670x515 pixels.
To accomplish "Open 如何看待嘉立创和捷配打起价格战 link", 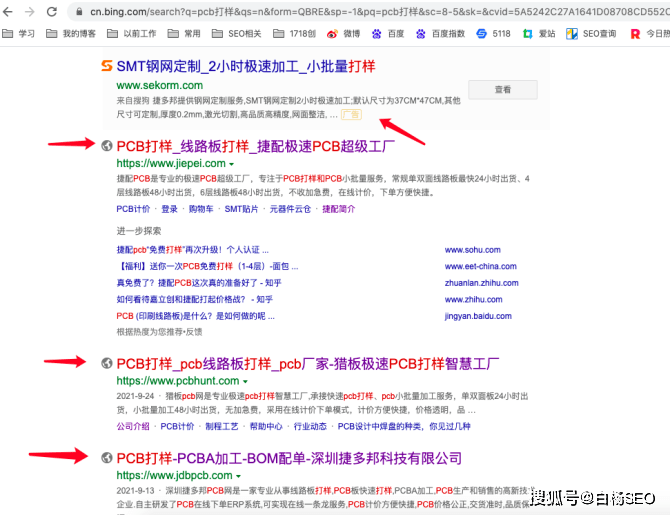I will [194, 299].
